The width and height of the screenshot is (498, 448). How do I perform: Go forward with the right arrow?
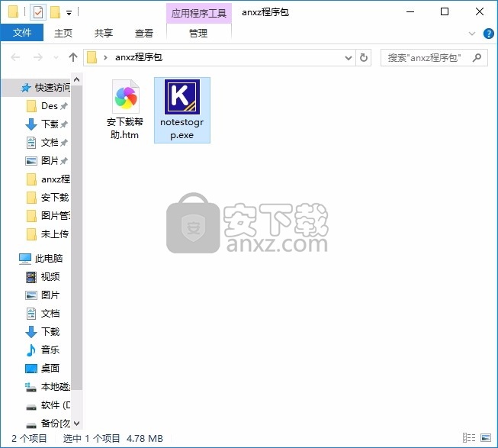38,57
